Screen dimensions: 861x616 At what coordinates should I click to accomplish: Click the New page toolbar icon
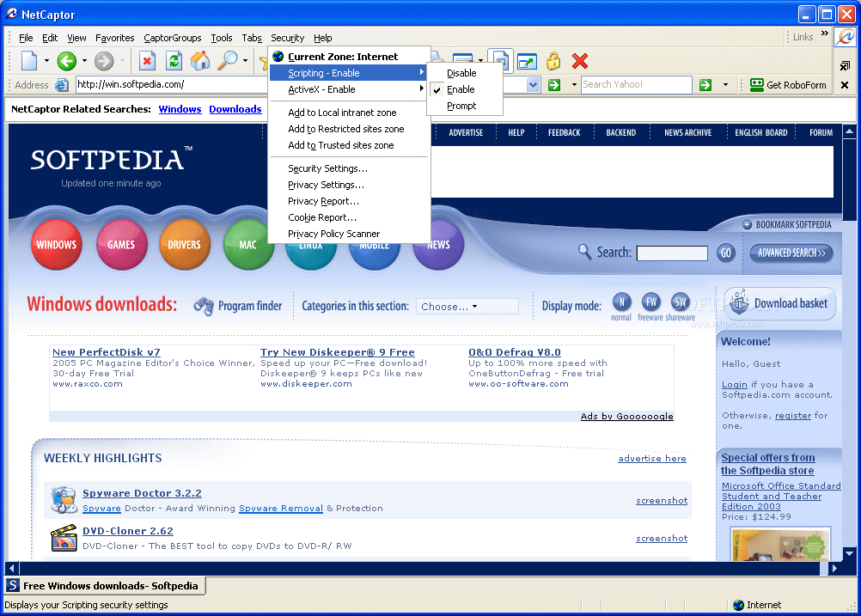(x=29, y=60)
